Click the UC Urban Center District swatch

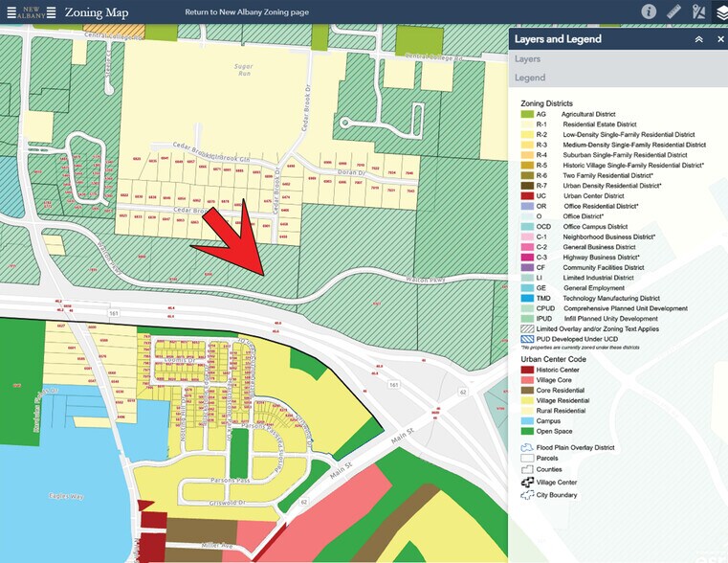pos(528,194)
